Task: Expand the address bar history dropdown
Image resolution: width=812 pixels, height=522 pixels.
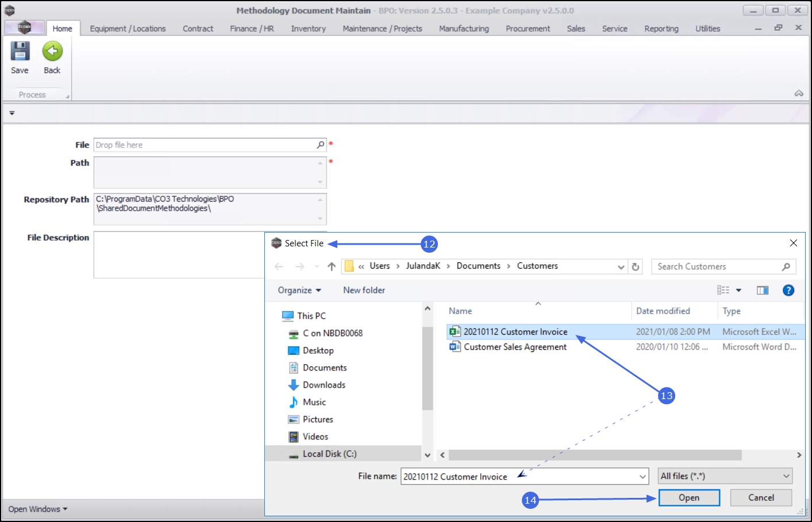Action: coord(621,266)
